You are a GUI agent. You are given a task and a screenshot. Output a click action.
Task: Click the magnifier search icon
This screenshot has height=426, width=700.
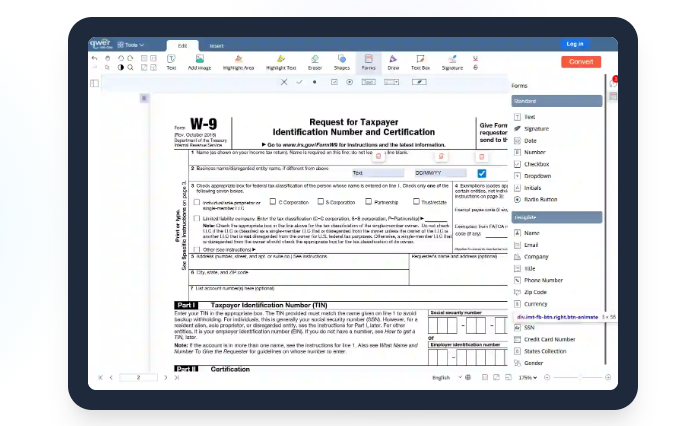point(130,67)
